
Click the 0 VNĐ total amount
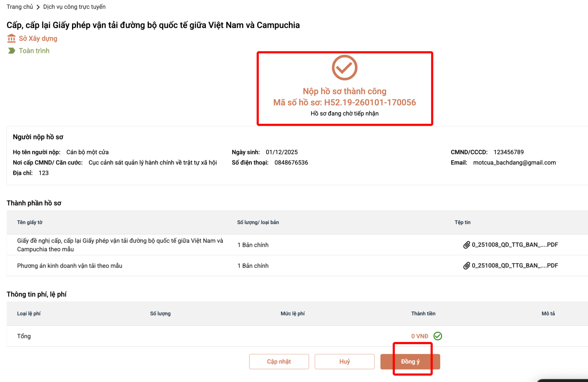[x=420, y=336]
